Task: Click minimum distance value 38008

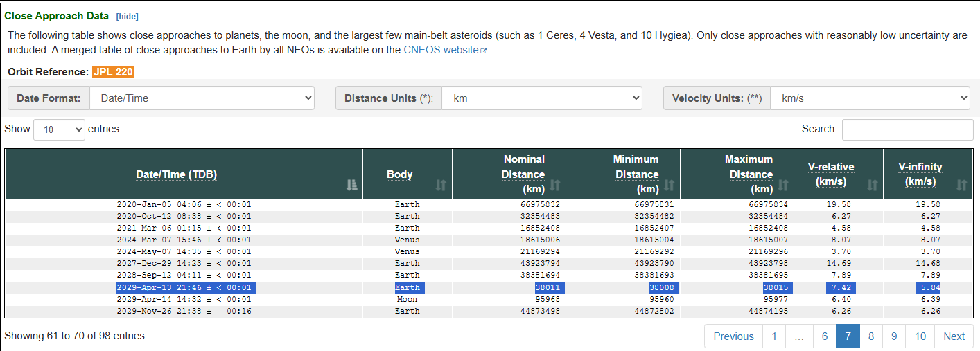Action: (x=662, y=287)
